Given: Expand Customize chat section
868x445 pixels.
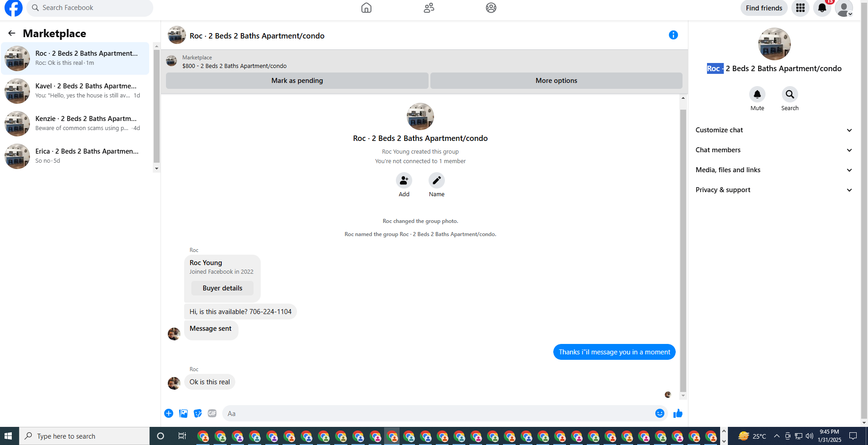Looking at the screenshot, I should pos(774,130).
